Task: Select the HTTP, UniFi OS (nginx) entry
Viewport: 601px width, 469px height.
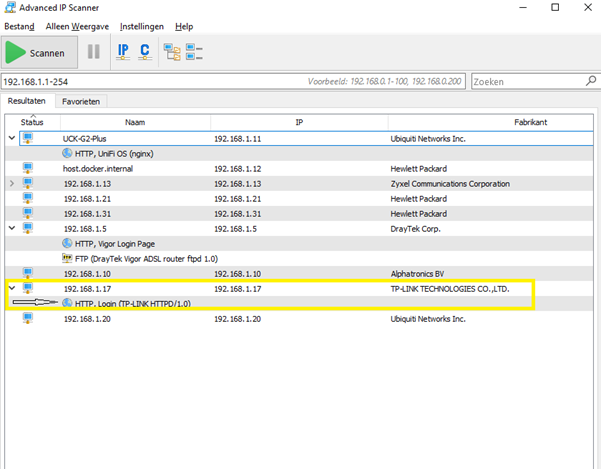Action: pyautogui.click(x=114, y=154)
